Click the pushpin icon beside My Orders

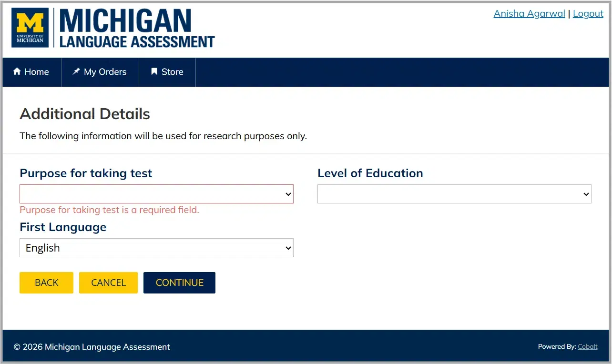[76, 71]
